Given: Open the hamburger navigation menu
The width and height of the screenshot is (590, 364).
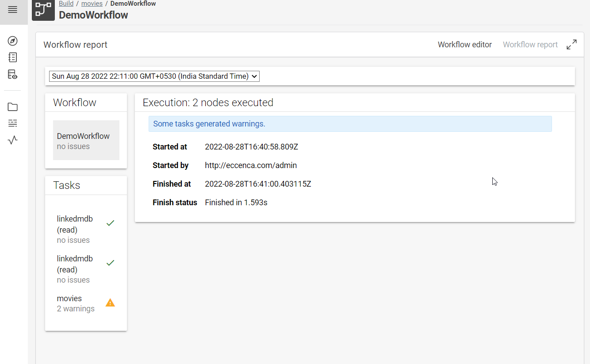Looking at the screenshot, I should 12,9.
